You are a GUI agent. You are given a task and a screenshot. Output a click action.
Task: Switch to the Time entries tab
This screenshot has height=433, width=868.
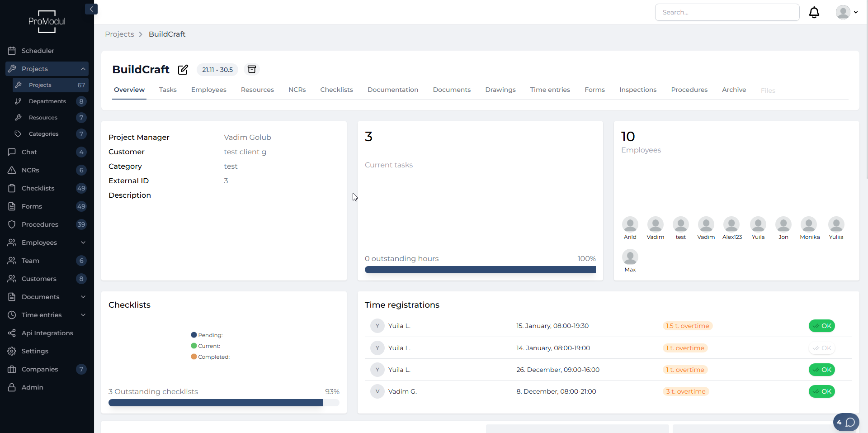click(550, 90)
